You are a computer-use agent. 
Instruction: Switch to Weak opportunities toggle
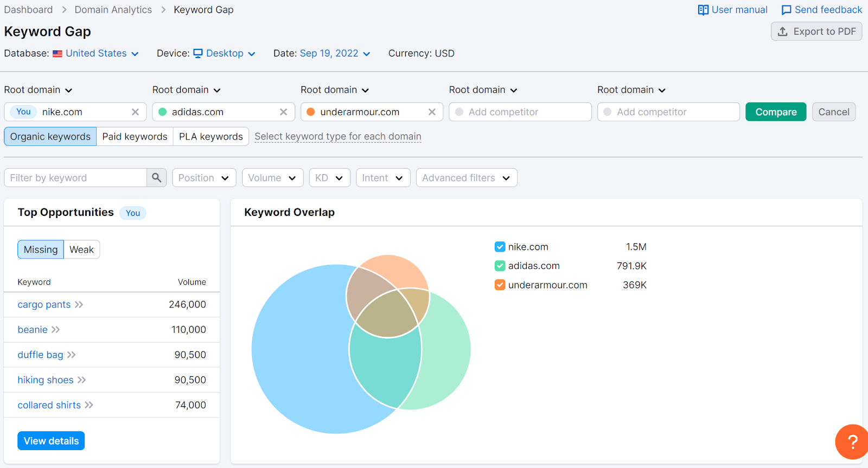pyautogui.click(x=82, y=249)
